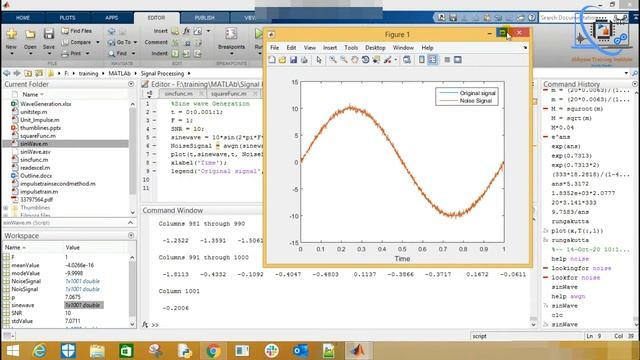Open the Breakpoints dropdown arrow
Viewport: 640px width, 360px height.
tap(231, 53)
